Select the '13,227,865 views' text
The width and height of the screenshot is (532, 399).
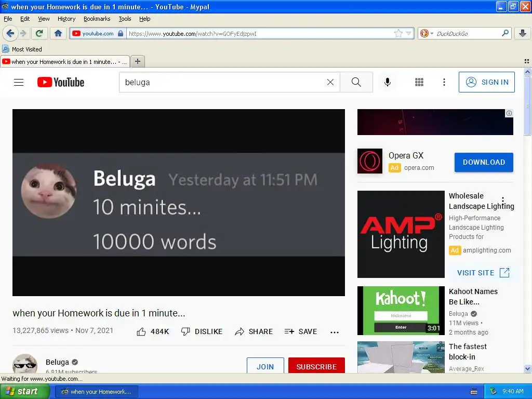(x=41, y=330)
